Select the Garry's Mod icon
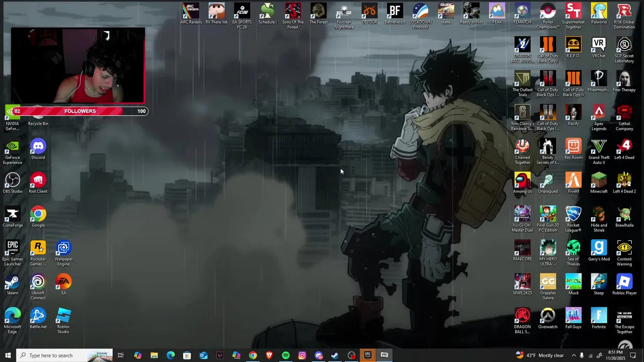The height and width of the screenshot is (362, 644). pos(599,250)
